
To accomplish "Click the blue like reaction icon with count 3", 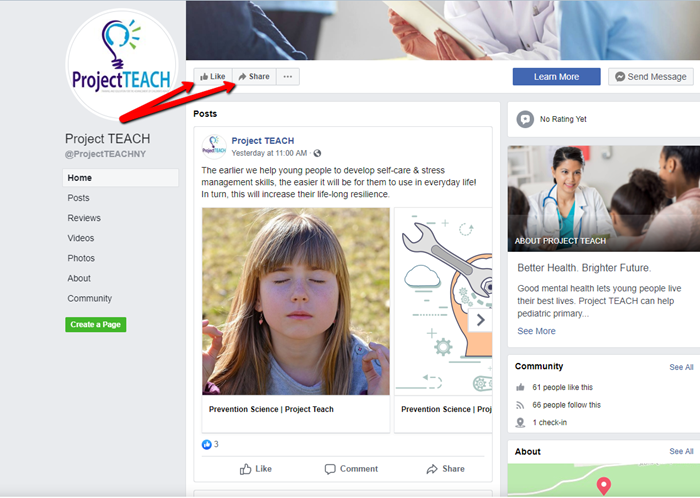I will coord(207,444).
